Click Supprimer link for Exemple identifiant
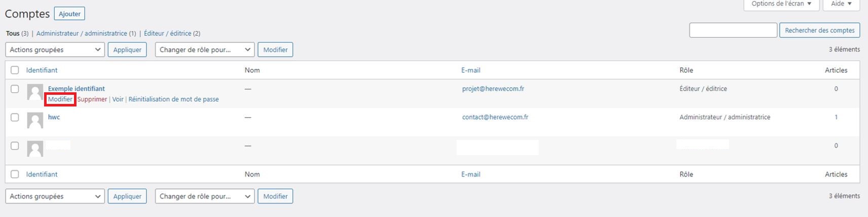The height and width of the screenshot is (217, 868). [x=92, y=99]
